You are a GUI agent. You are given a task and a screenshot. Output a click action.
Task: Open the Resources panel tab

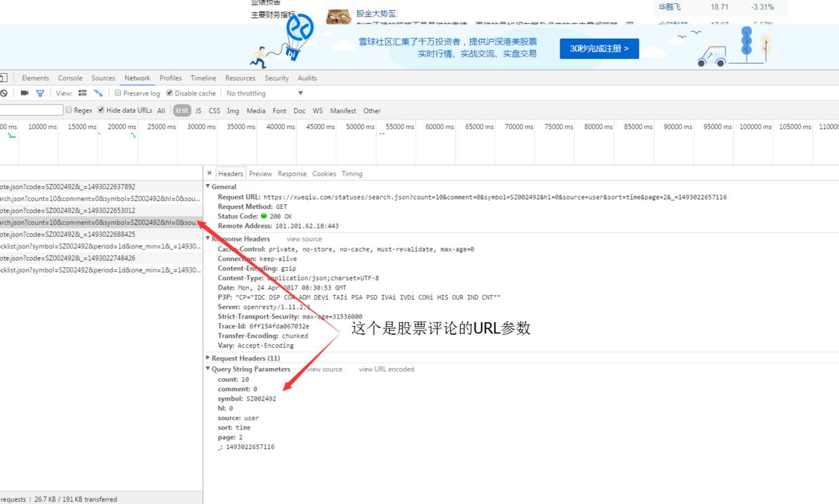pyautogui.click(x=240, y=78)
